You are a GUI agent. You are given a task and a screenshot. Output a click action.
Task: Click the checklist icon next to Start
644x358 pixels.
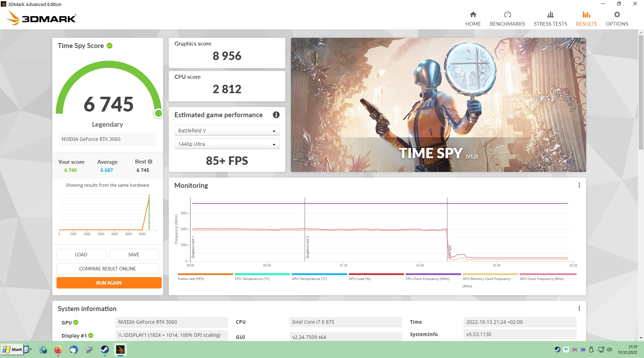[x=28, y=350]
